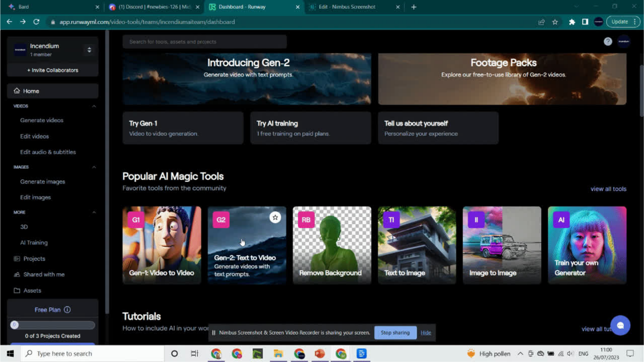Open Task View on the taskbar
The image size is (644, 362).
(195, 354)
